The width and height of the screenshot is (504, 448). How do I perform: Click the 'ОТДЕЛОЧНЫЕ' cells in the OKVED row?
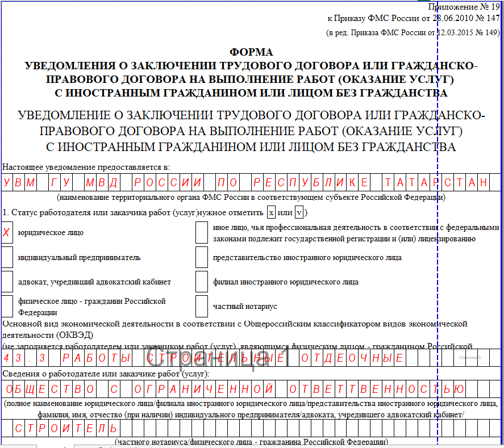(352, 358)
